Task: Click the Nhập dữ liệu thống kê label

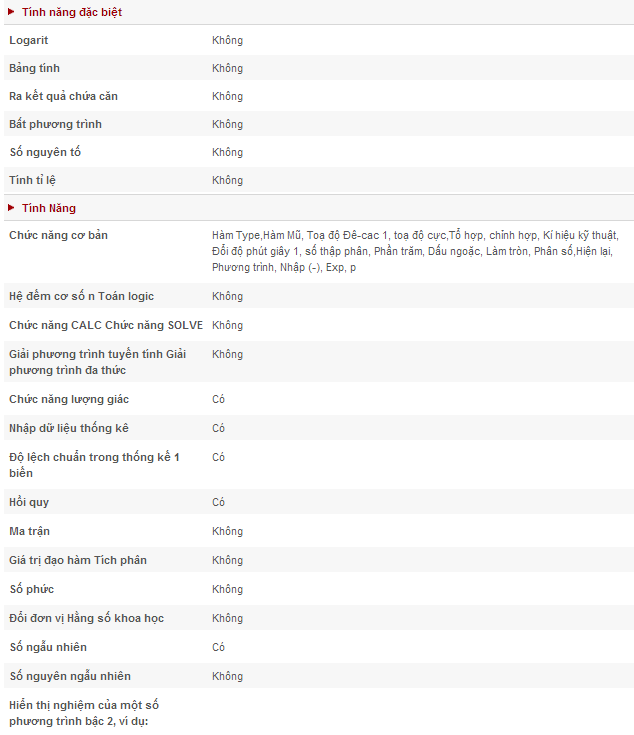Action: coord(69,428)
